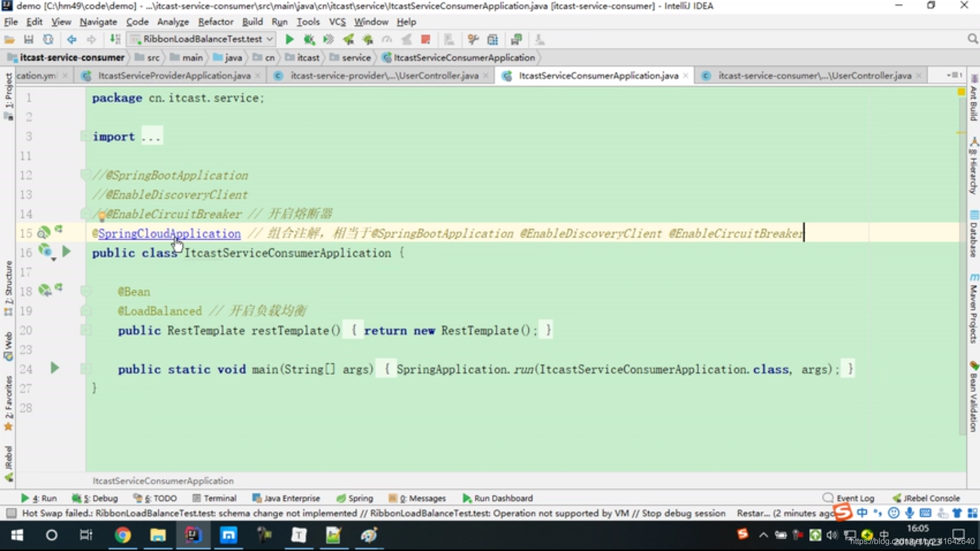Open the File menu
The width and height of the screenshot is (980, 551).
click(11, 21)
